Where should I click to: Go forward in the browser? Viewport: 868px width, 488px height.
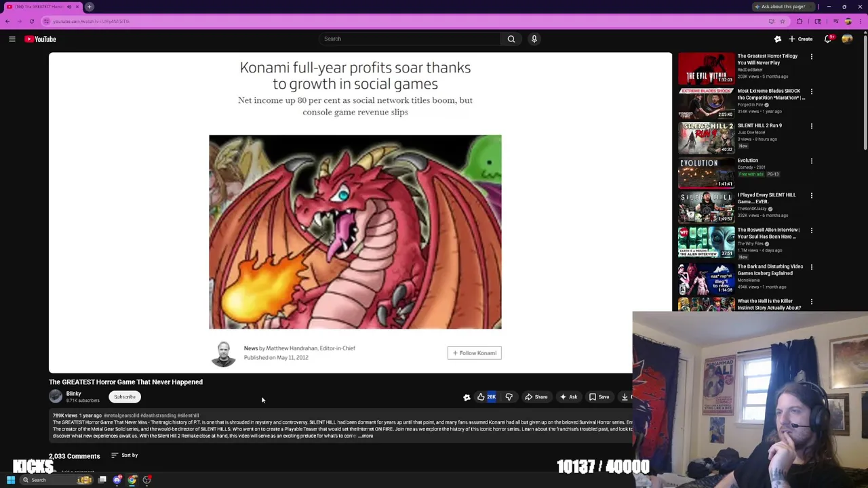19,21
